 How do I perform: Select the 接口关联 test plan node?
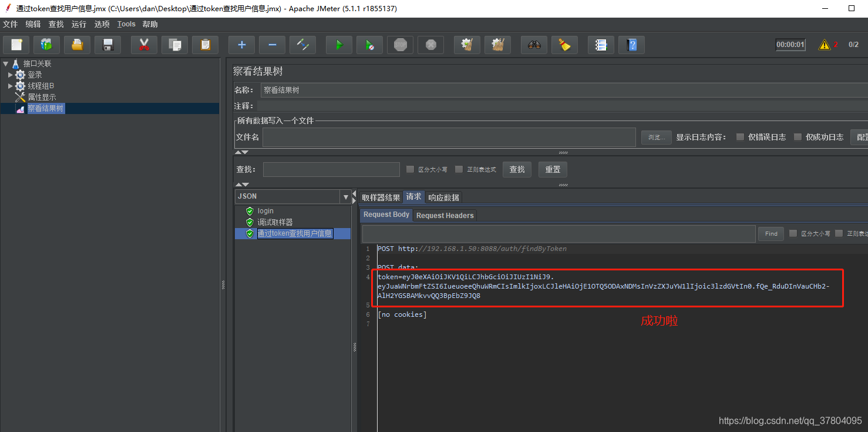coord(38,63)
